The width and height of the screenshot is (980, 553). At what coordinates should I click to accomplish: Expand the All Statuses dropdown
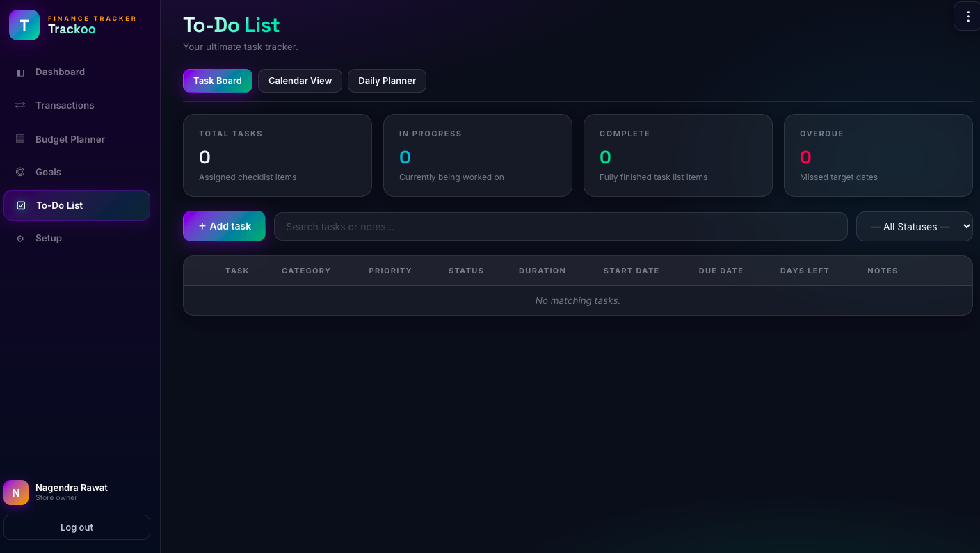pyautogui.click(x=914, y=227)
